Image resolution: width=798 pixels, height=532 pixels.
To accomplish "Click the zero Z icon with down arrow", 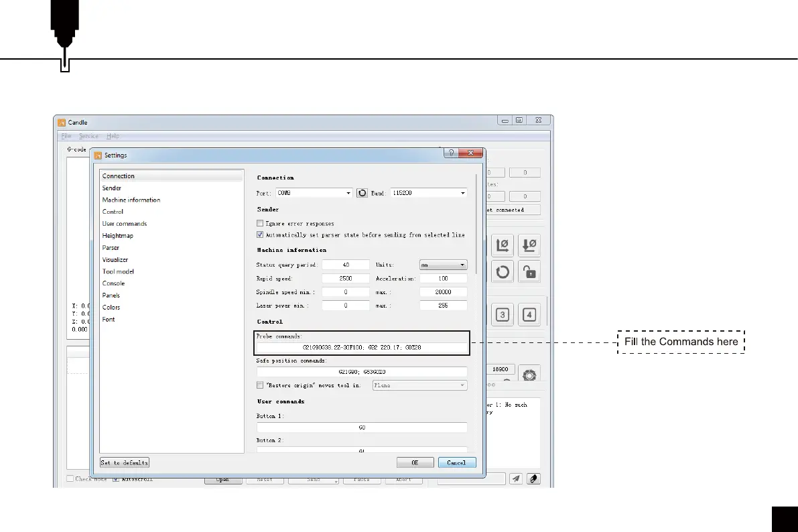I will coord(529,246).
